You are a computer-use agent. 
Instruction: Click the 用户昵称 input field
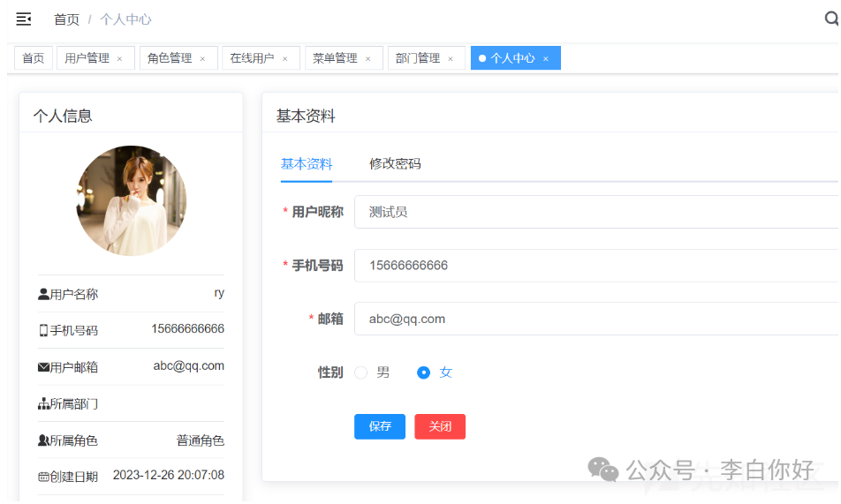596,212
